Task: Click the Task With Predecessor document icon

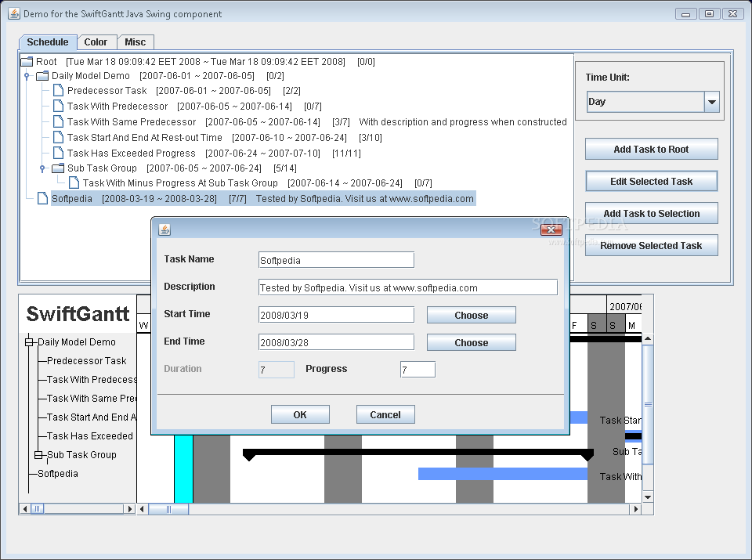Action: point(59,106)
